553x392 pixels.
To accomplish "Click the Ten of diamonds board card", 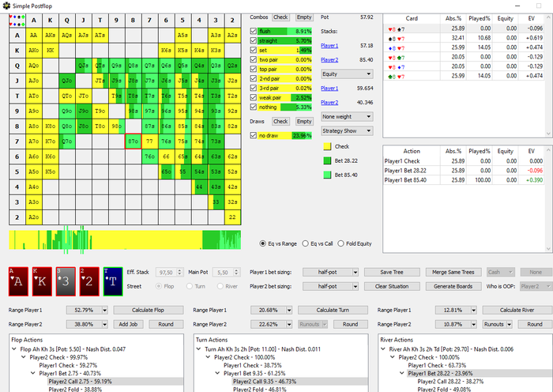I will 113,281.
